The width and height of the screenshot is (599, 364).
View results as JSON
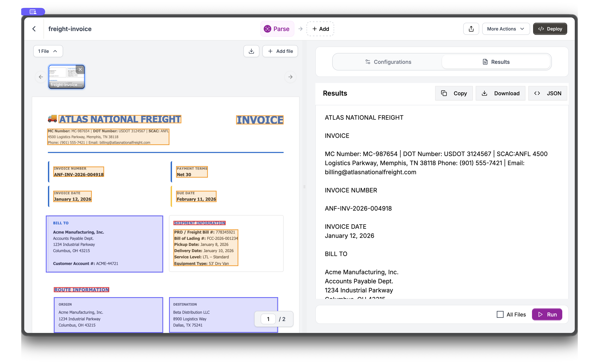point(548,93)
